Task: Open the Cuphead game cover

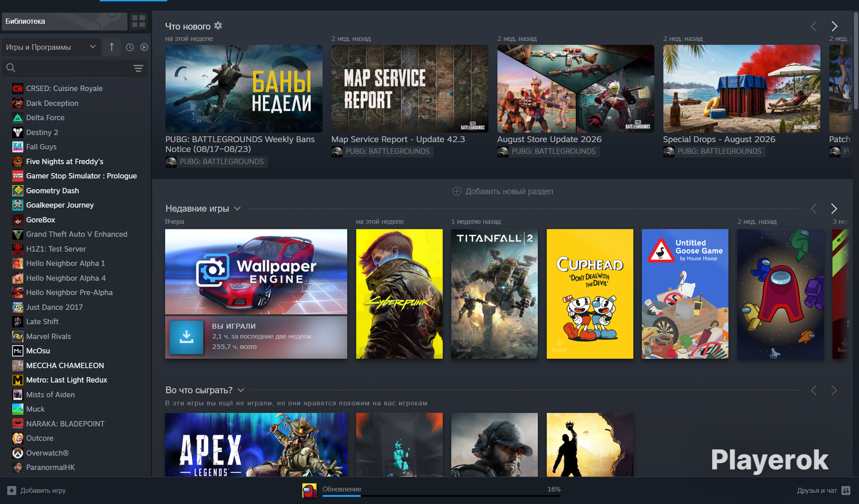Action: 590,294
